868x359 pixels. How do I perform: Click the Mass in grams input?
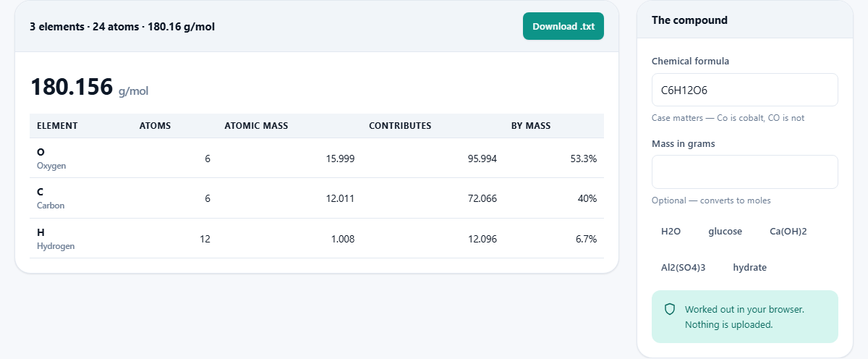tap(744, 172)
